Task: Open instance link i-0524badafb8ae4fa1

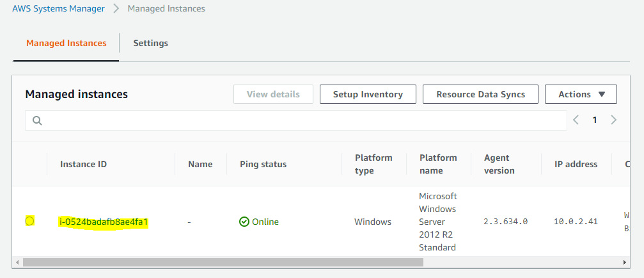Action: (x=104, y=222)
